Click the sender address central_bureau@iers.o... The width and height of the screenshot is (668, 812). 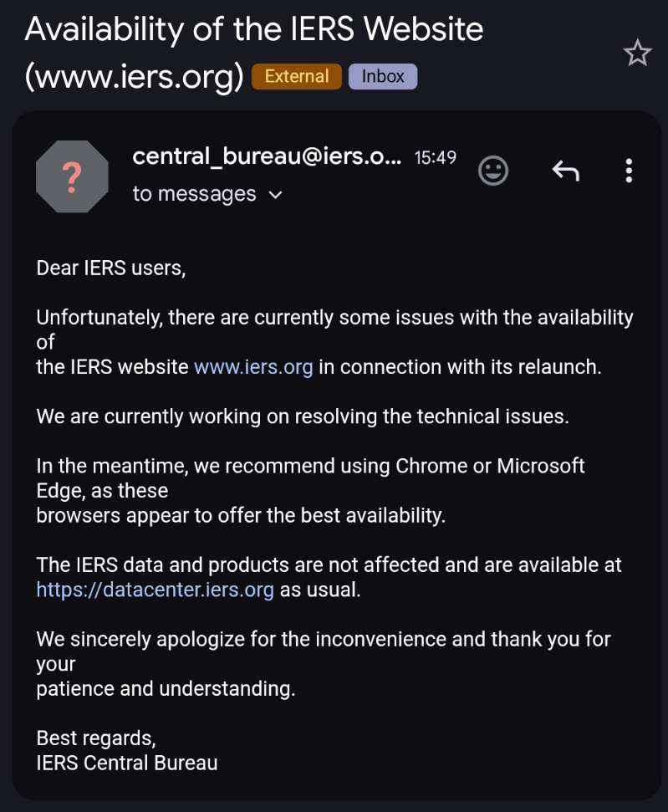[267, 156]
